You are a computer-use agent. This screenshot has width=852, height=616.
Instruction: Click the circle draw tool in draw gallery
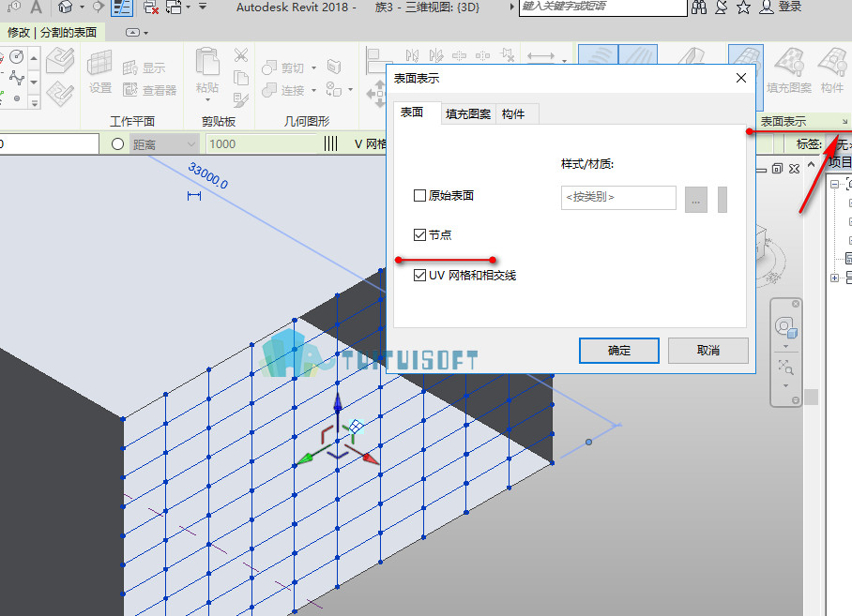click(17, 56)
